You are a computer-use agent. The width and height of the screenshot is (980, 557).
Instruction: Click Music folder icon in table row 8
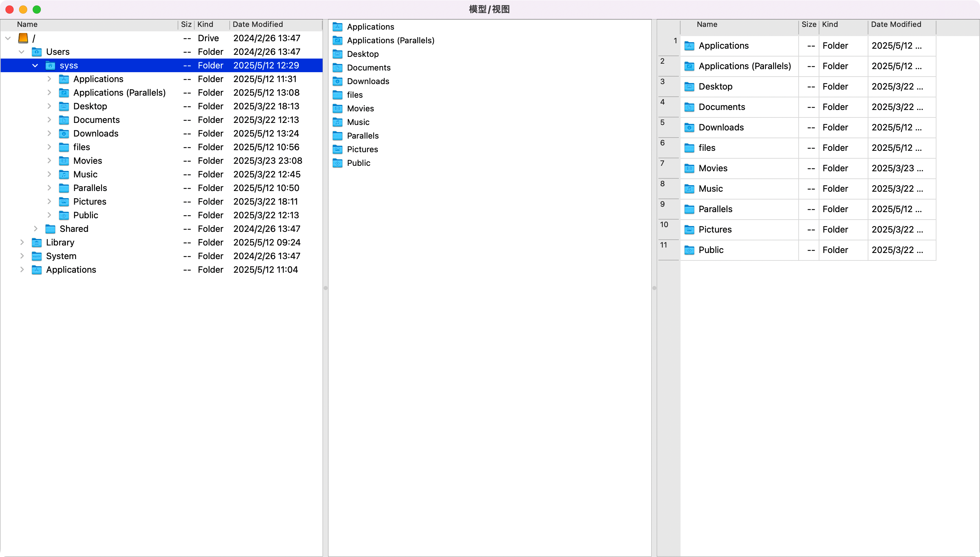tap(689, 189)
